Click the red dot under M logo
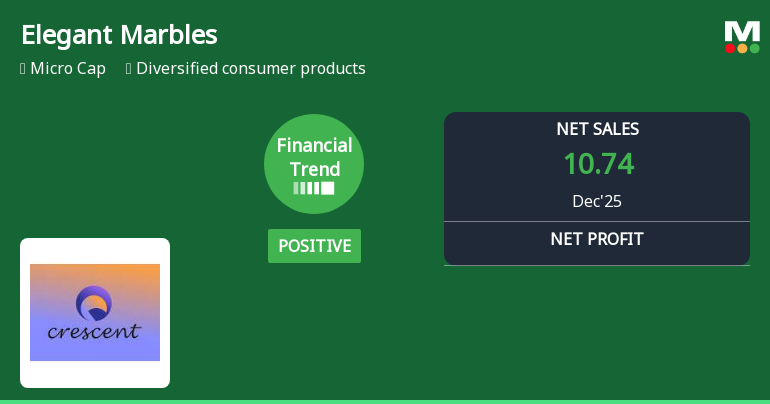 730,48
